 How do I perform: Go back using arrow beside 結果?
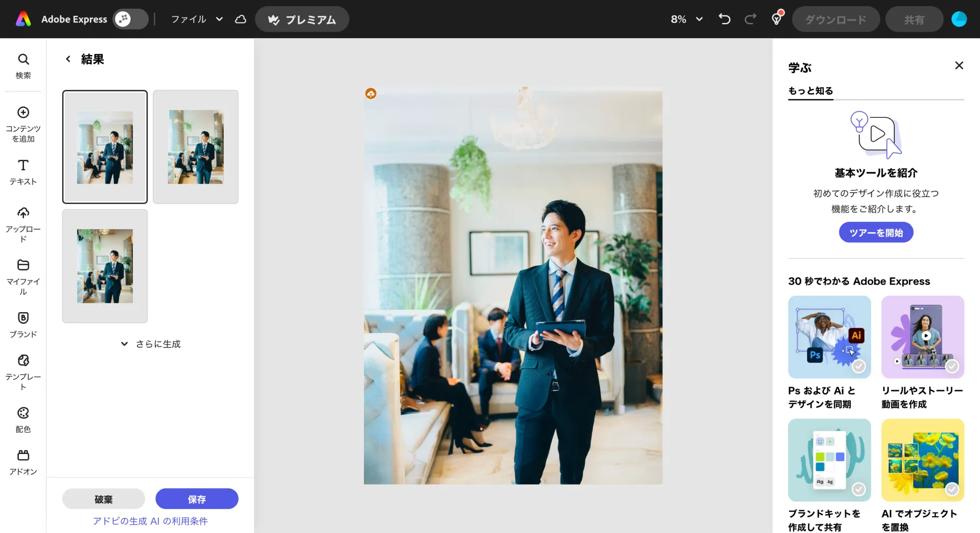(x=68, y=59)
